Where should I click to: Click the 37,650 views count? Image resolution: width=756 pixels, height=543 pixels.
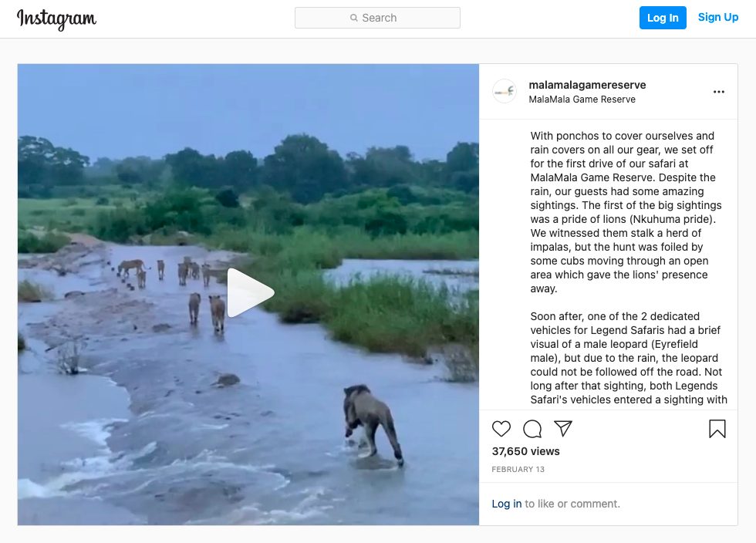(x=525, y=451)
